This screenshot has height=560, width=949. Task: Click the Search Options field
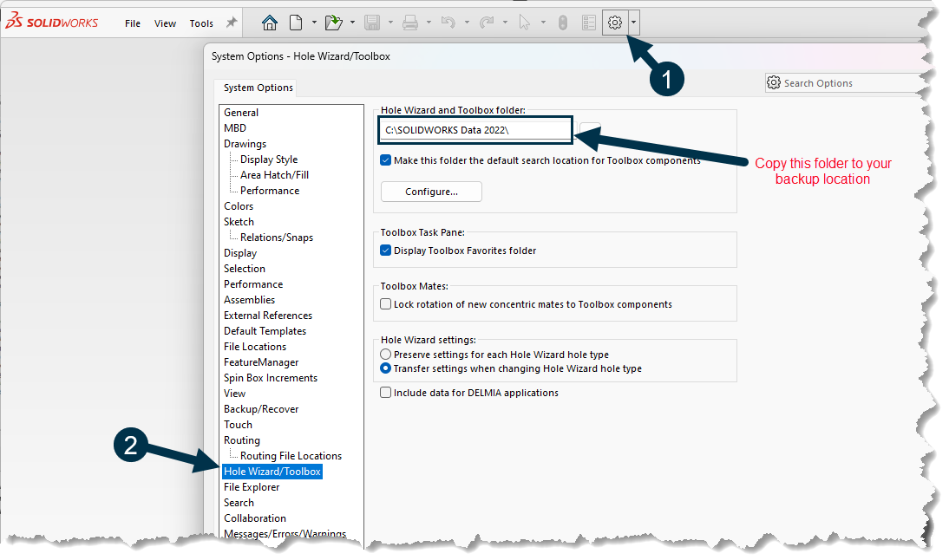(x=848, y=83)
